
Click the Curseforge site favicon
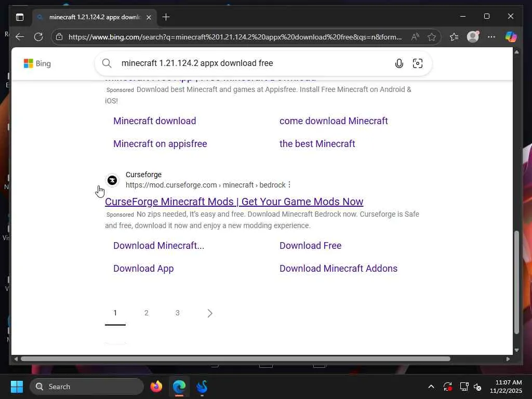112,180
